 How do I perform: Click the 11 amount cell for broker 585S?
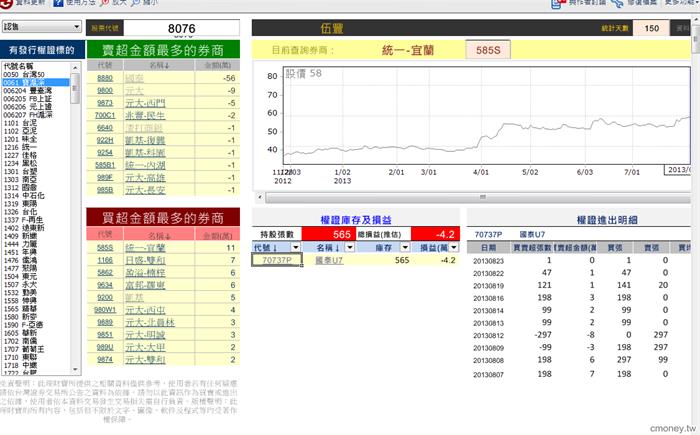click(217, 248)
